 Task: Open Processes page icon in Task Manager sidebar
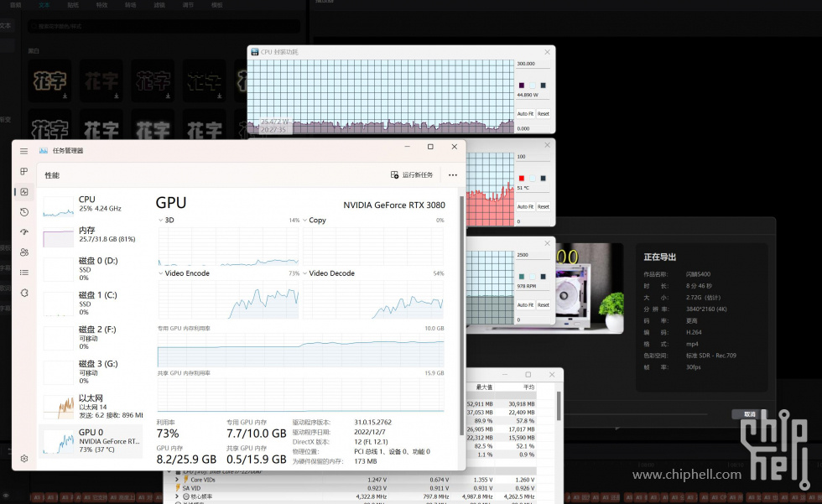point(24,171)
